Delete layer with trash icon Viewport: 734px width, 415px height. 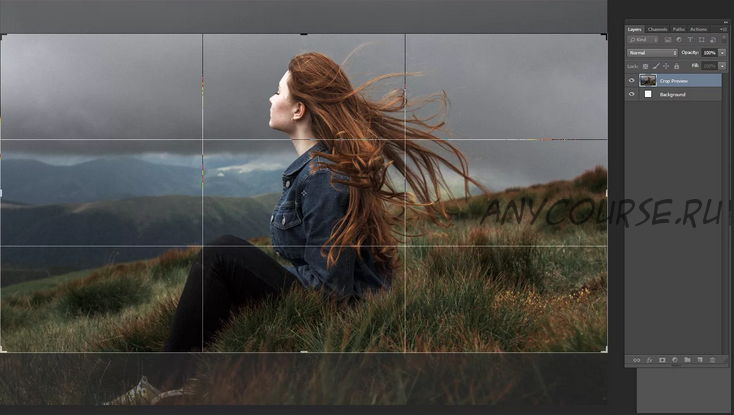(714, 360)
